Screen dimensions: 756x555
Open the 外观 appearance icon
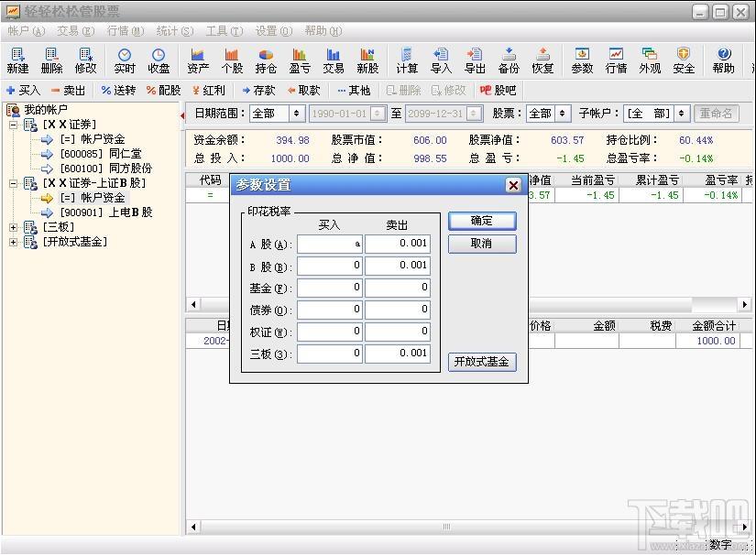pyautogui.click(x=650, y=60)
